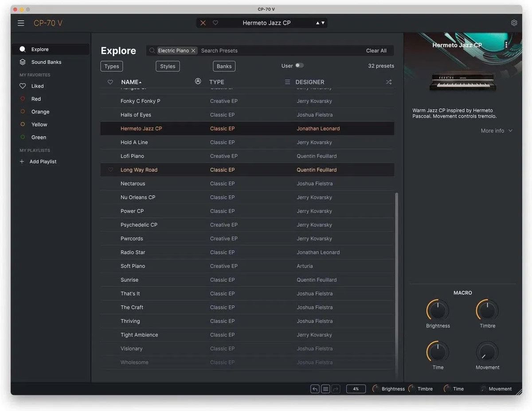Image resolution: width=532 pixels, height=411 pixels.
Task: Shuffle presets with the random icon
Action: (x=389, y=82)
